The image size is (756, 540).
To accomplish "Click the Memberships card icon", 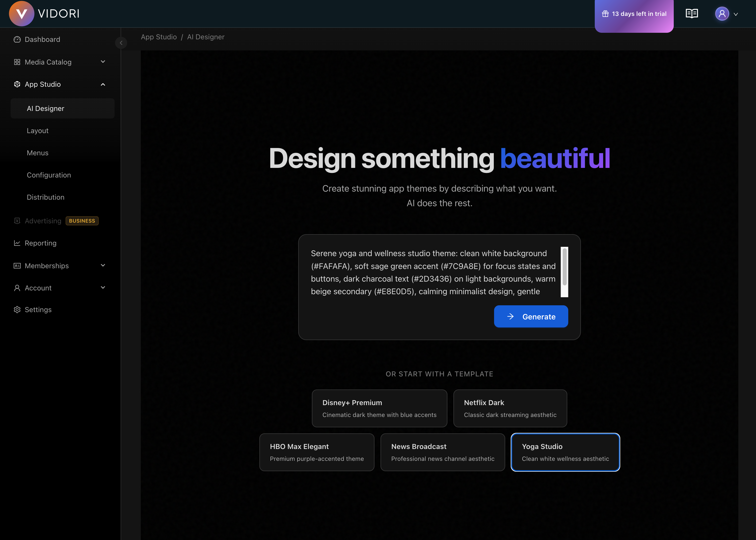I will 17,266.
